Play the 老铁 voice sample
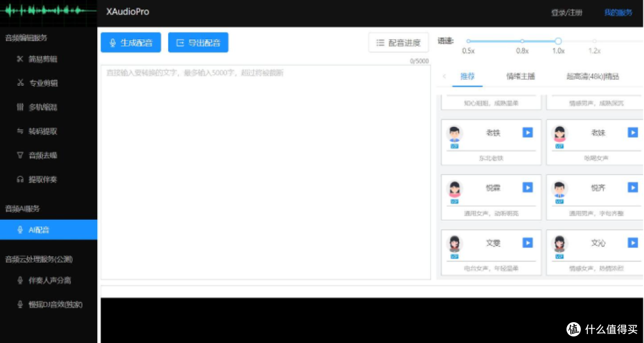Image resolution: width=644 pixels, height=343 pixels. (527, 133)
